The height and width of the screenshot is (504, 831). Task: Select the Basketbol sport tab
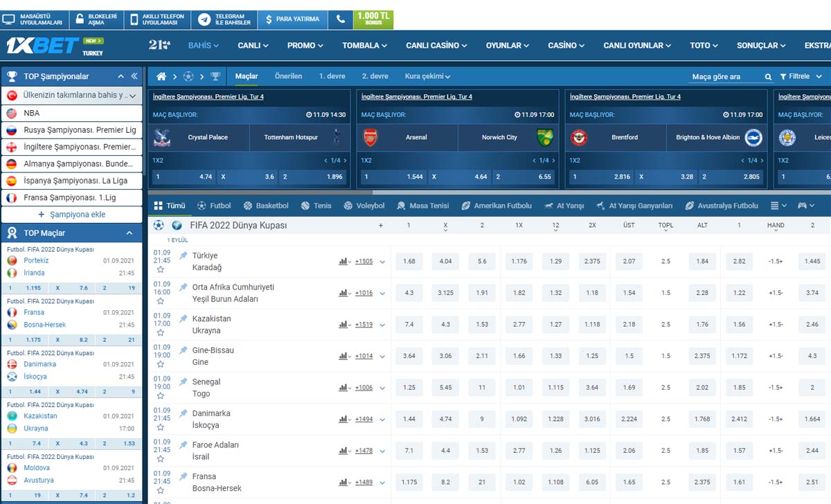click(x=266, y=206)
